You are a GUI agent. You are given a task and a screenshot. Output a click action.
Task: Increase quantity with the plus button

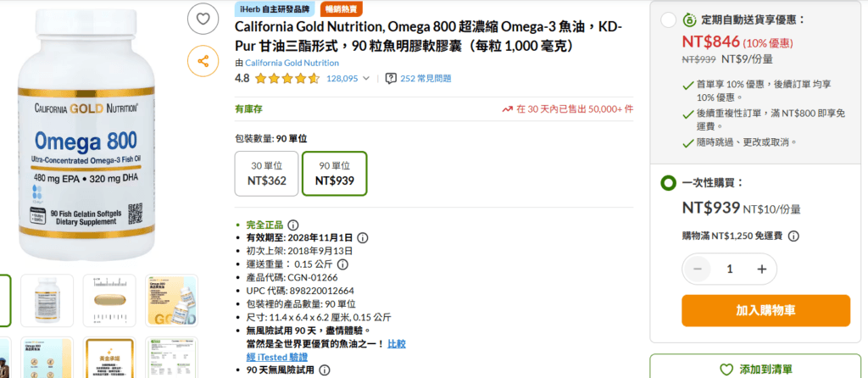[x=761, y=269]
